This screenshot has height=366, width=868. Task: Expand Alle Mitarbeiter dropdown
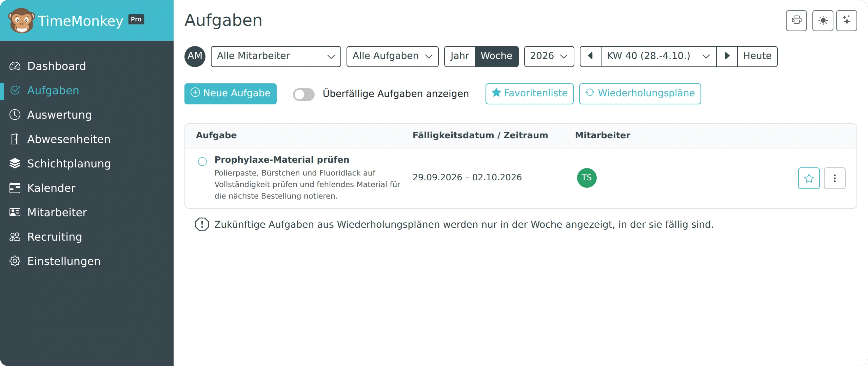click(276, 56)
